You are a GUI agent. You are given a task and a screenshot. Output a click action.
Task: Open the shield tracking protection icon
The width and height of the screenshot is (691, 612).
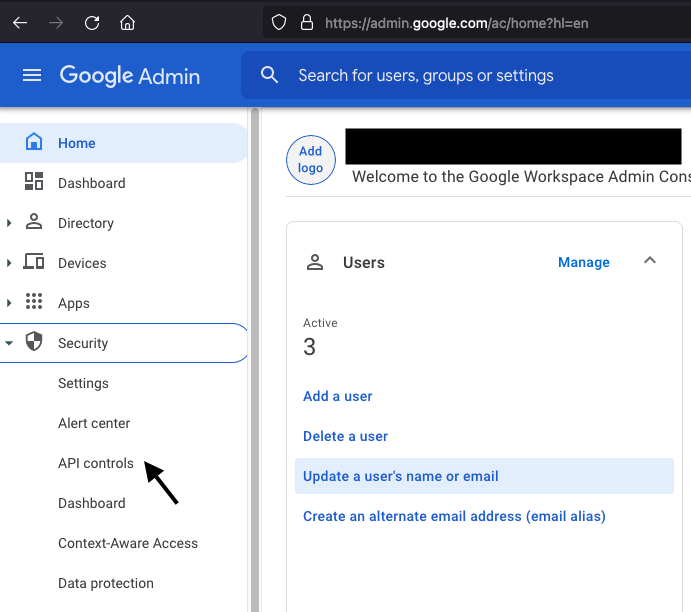(x=279, y=22)
